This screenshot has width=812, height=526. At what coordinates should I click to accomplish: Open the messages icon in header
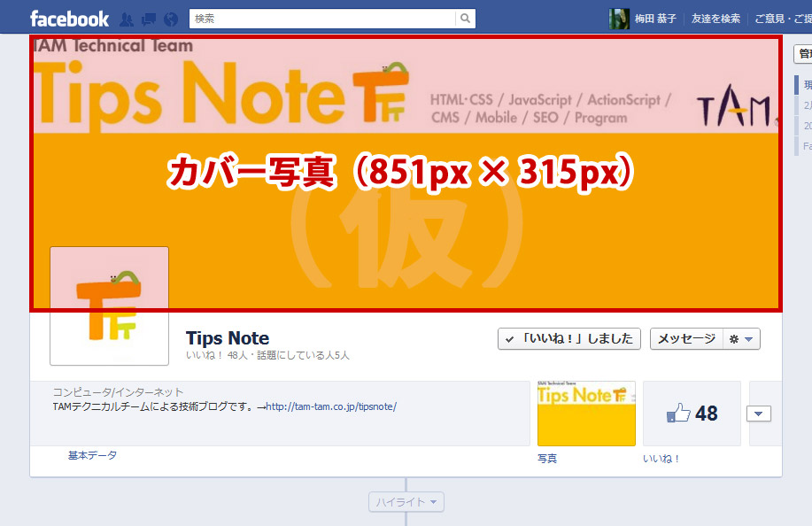coord(149,19)
